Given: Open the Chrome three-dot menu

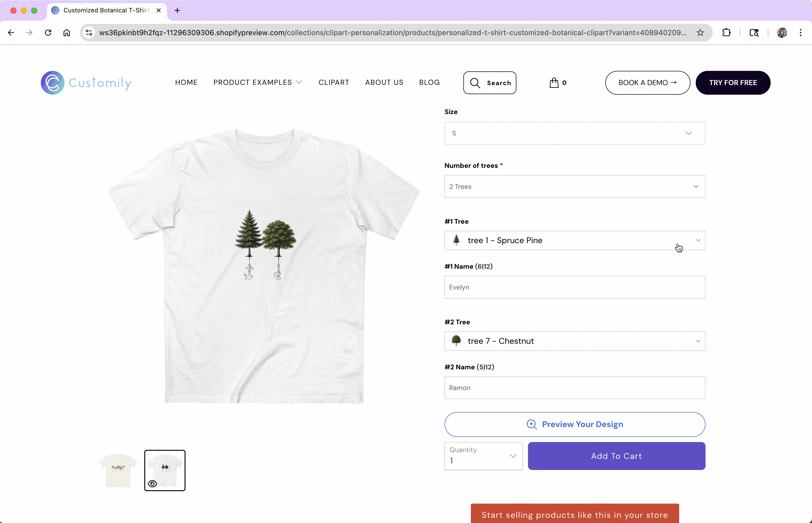Looking at the screenshot, I should click(x=800, y=33).
